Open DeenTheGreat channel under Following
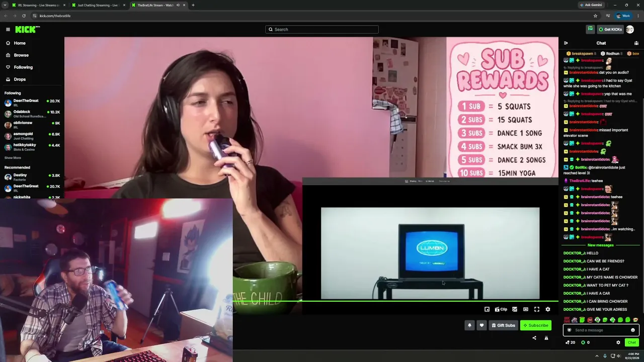 (x=32, y=103)
